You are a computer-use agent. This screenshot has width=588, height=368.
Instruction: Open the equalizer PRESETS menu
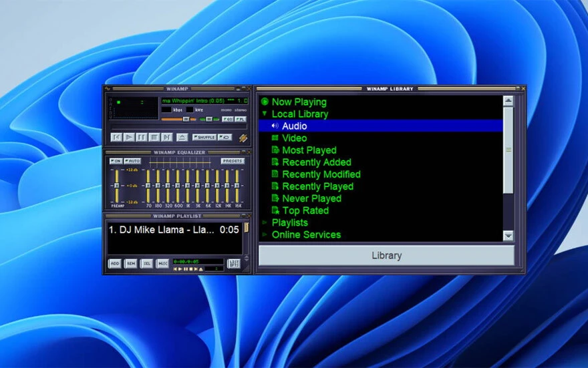tap(233, 161)
